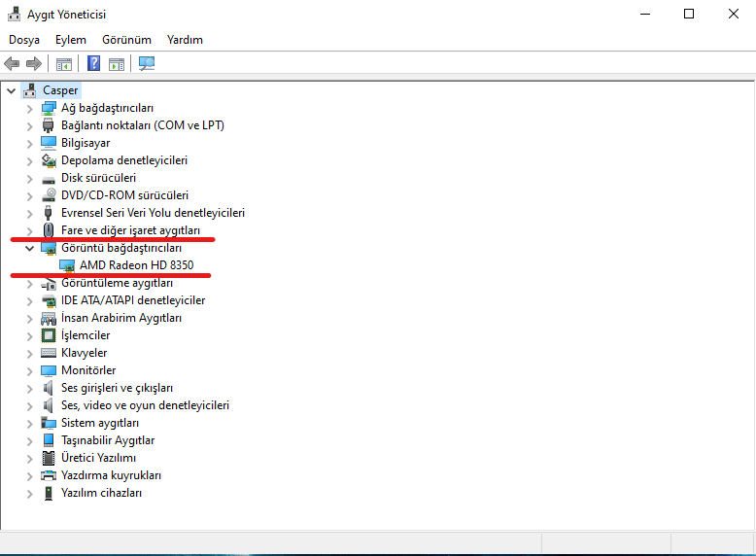Maximize the Aygıt Yöneticisi window
Image resolution: width=756 pixels, height=556 pixels.
(689, 14)
